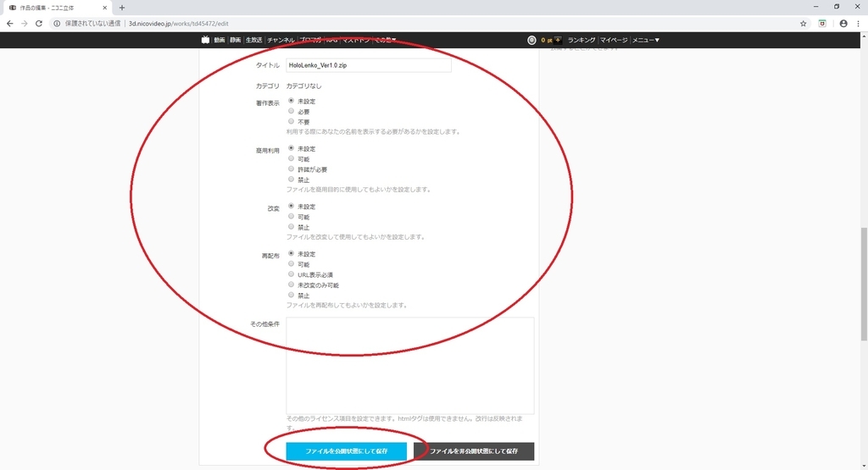Select 未設定 for 著作表示
Screen dimensions: 868x470
pyautogui.click(x=292, y=101)
